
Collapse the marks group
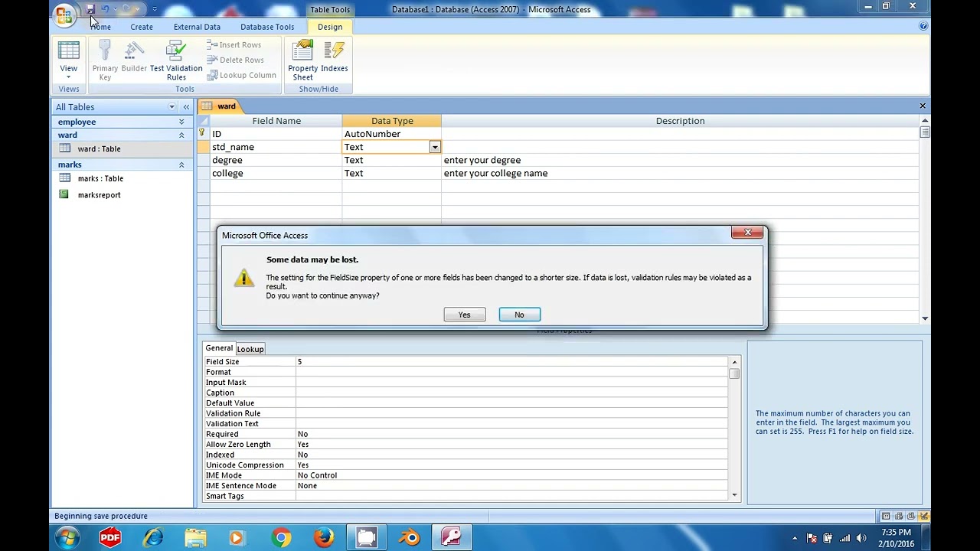[181, 165]
